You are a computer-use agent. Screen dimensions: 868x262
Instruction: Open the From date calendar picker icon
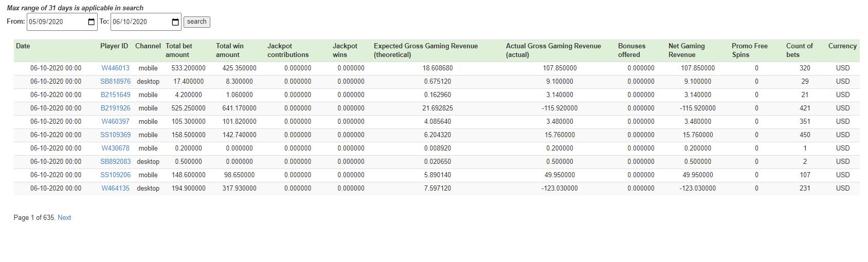click(x=92, y=22)
